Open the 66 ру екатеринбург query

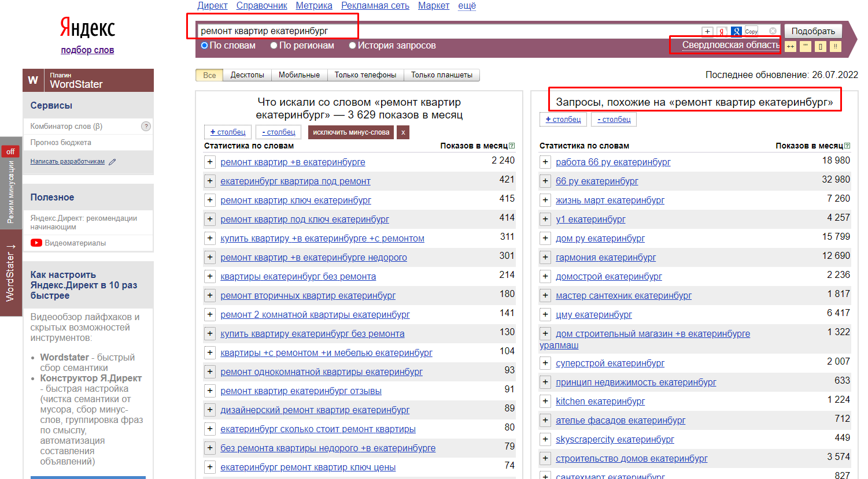[597, 181]
